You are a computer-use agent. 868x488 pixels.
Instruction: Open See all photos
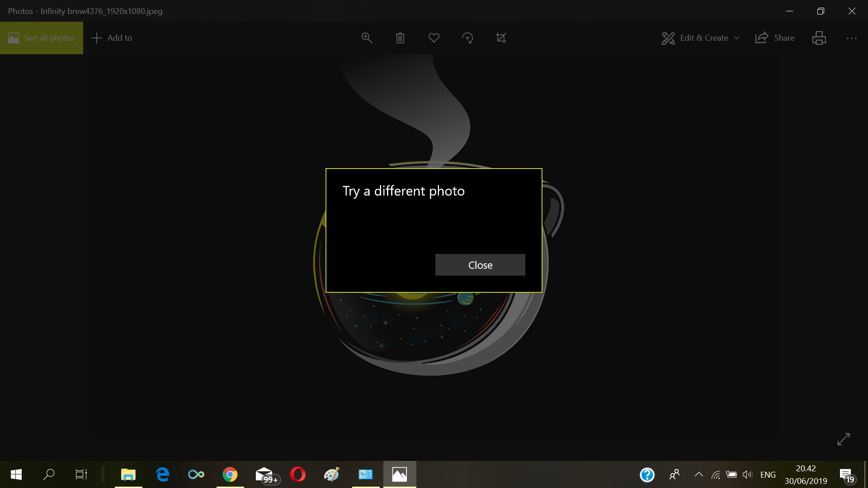pos(42,38)
